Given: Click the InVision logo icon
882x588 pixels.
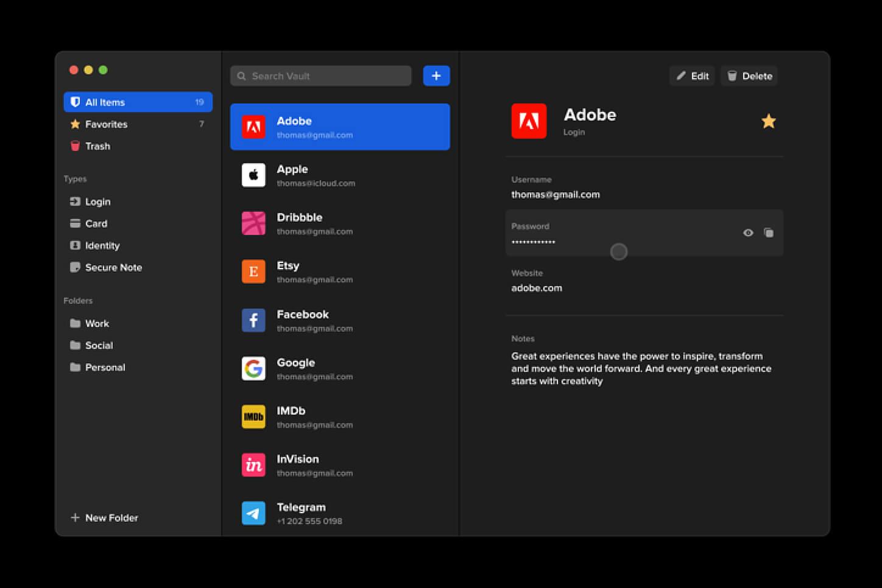Looking at the screenshot, I should point(253,465).
